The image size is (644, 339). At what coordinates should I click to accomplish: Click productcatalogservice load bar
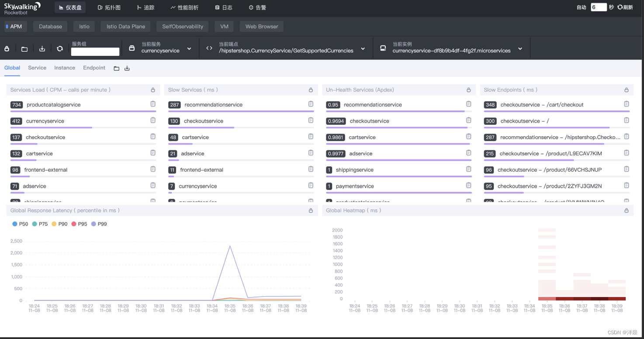(x=83, y=111)
